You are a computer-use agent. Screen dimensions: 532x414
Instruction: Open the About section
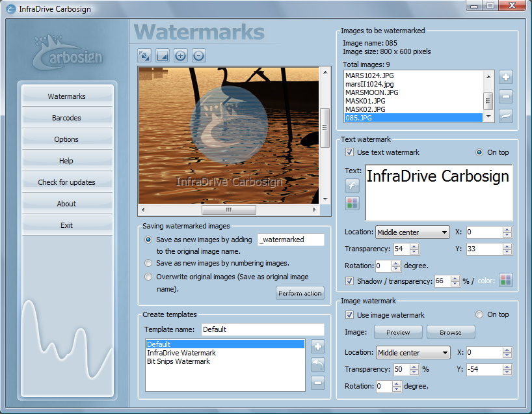click(67, 204)
